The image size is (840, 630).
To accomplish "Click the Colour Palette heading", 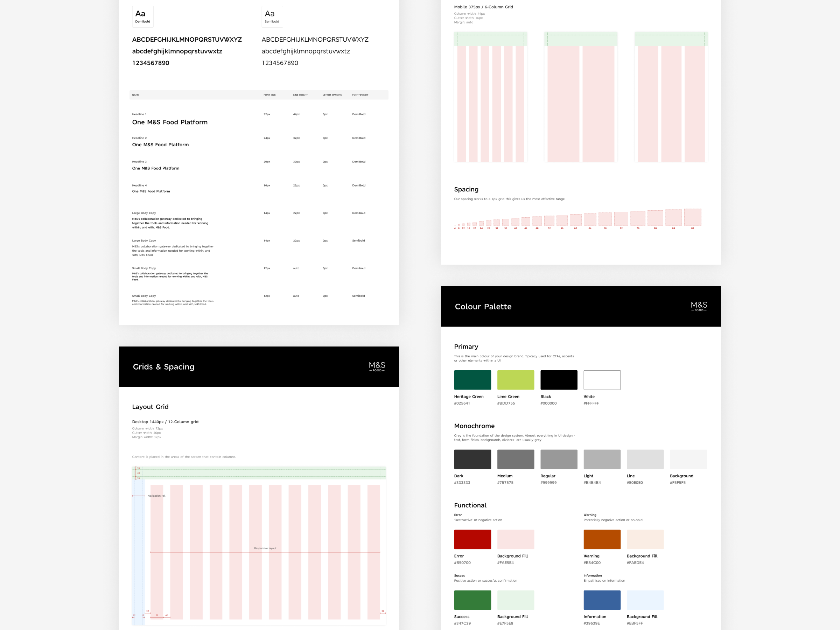I will [x=483, y=307].
